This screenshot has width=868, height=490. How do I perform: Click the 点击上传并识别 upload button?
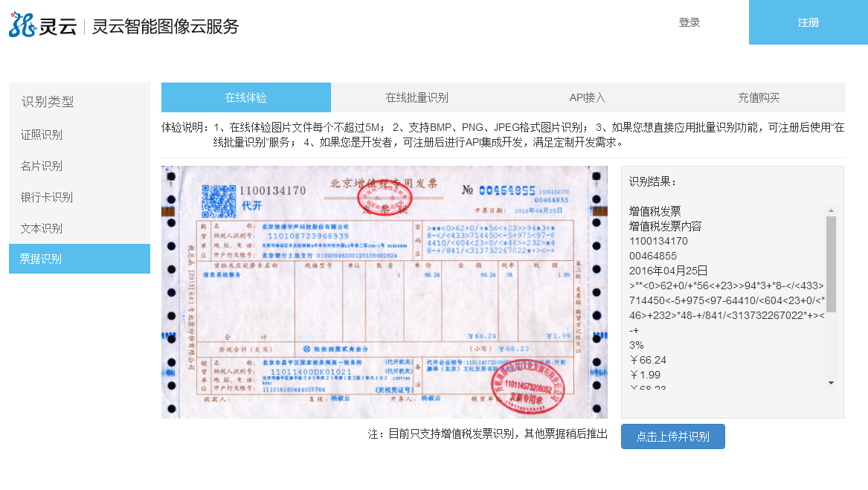pyautogui.click(x=672, y=436)
